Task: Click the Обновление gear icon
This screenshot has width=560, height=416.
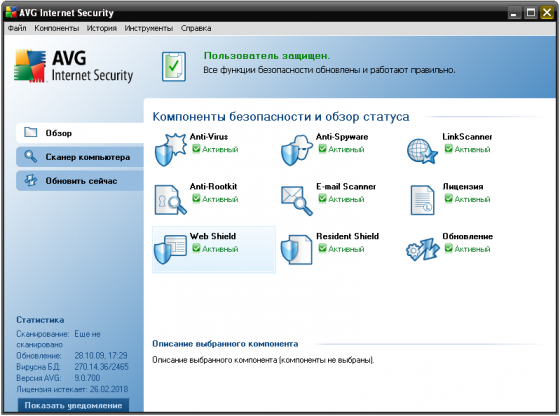Action: click(422, 249)
